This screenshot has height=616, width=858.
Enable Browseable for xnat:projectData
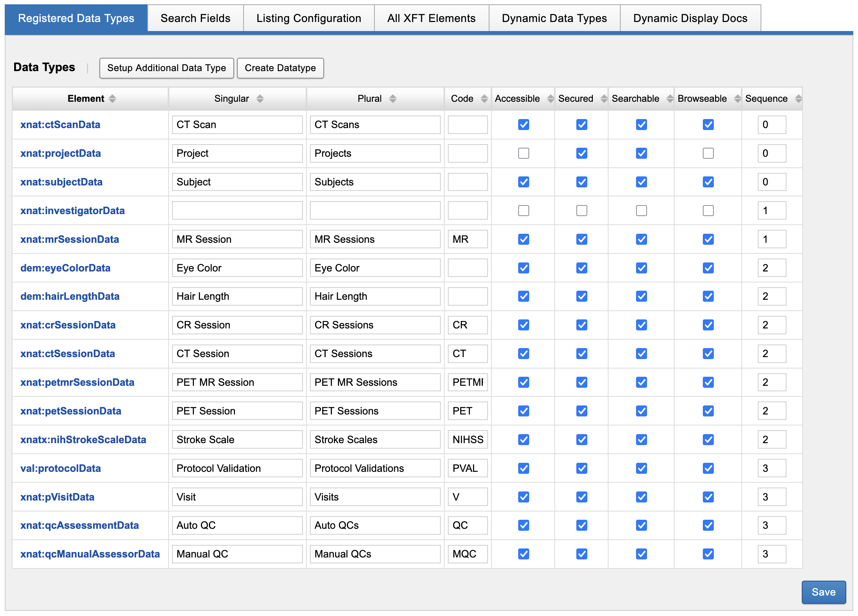pos(708,153)
